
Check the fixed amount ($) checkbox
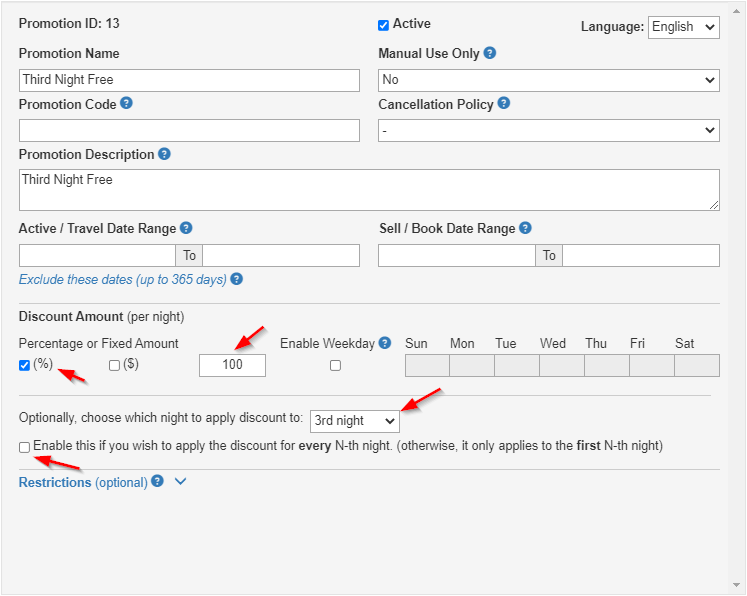[114, 365]
